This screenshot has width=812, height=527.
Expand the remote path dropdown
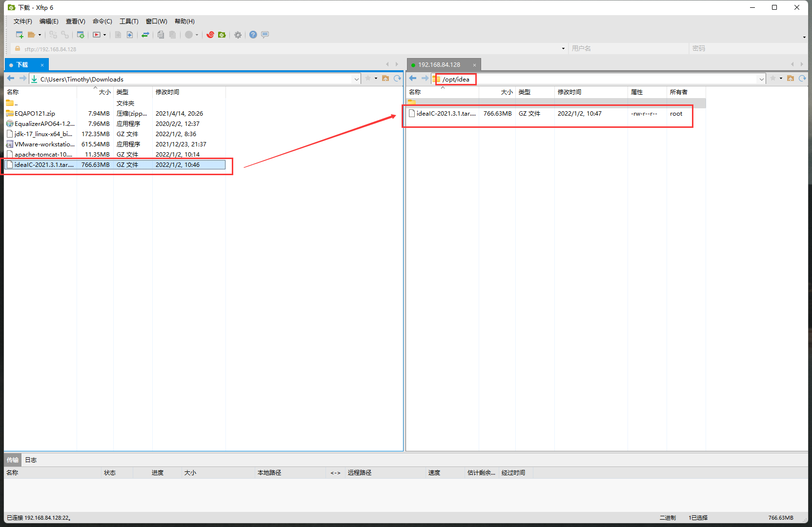pos(761,79)
